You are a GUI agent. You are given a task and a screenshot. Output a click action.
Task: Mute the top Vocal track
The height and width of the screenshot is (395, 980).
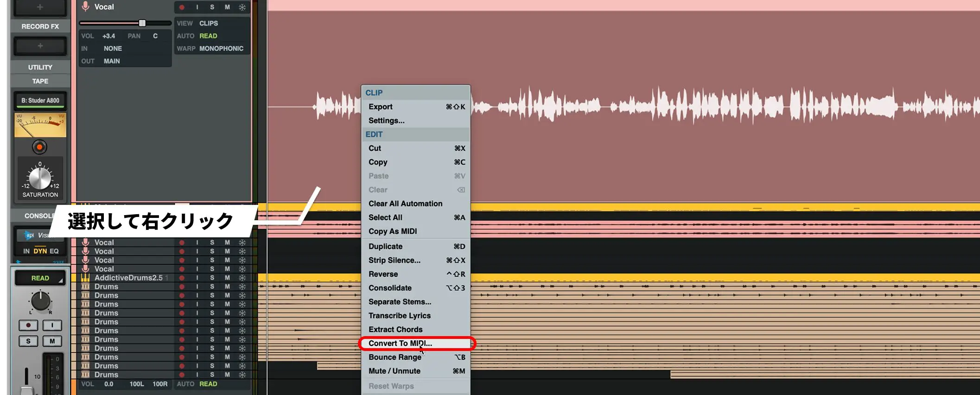[x=227, y=7]
